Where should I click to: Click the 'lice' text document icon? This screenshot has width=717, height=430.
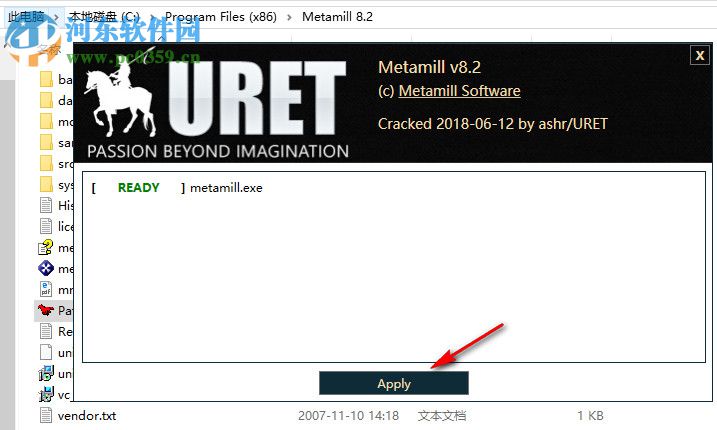[46, 226]
